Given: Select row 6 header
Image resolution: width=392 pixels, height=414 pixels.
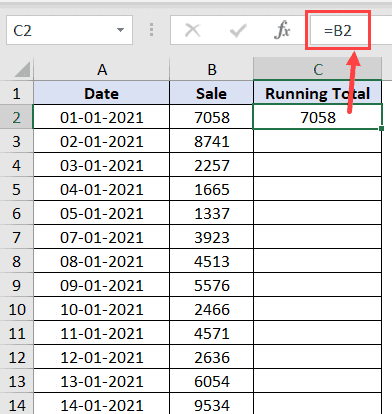Looking at the screenshot, I should point(16,213).
